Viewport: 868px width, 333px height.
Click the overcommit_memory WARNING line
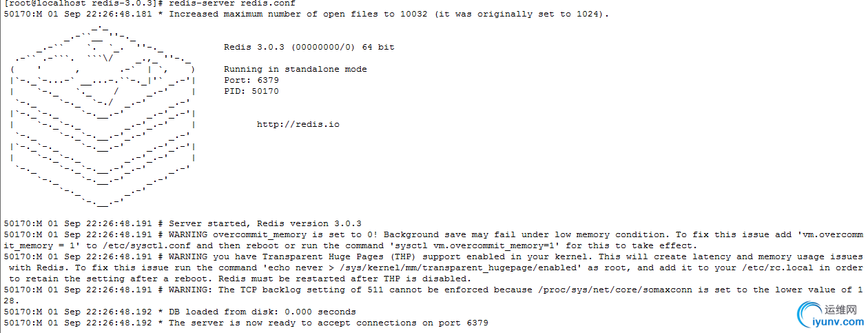433,240
